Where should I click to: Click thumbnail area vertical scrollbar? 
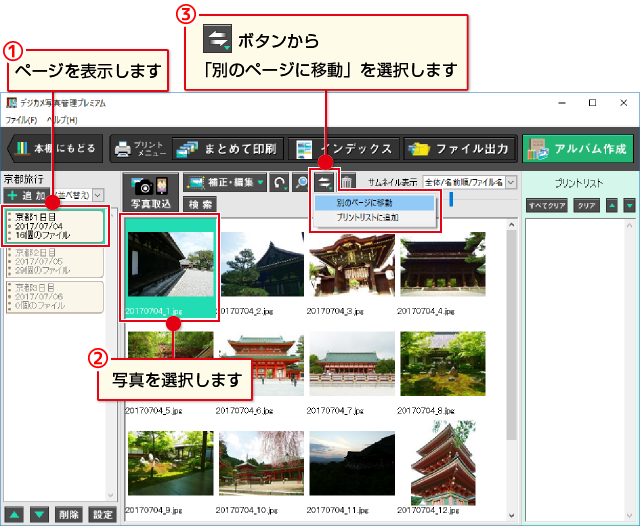(511, 335)
